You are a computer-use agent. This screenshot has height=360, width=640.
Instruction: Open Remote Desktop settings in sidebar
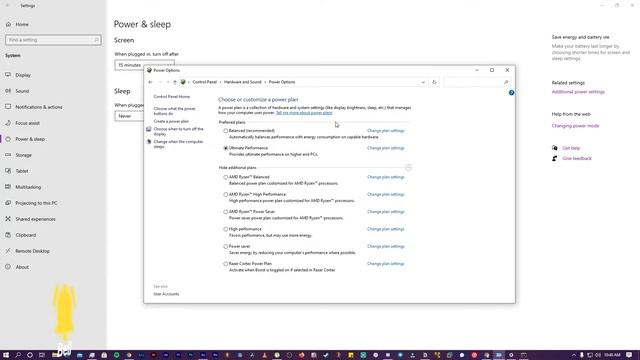click(32, 251)
